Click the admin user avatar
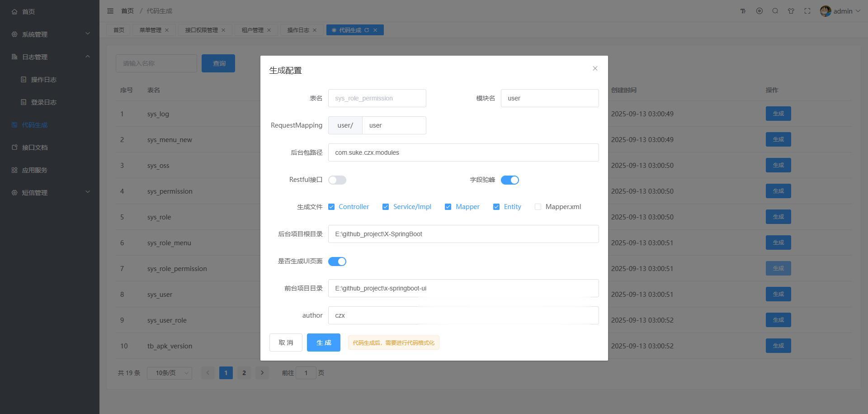Image resolution: width=868 pixels, height=414 pixels. coord(826,11)
